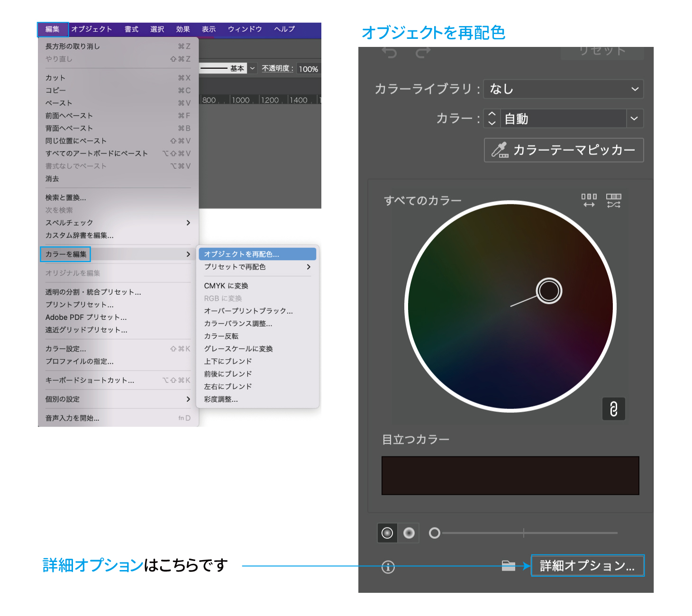Choose 背面へペースト
Viewport: 692px width, 616px height.
[x=118, y=128]
